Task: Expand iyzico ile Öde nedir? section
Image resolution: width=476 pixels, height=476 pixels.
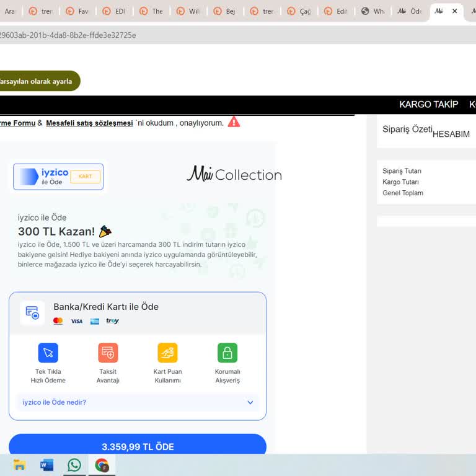Action: pos(138,402)
